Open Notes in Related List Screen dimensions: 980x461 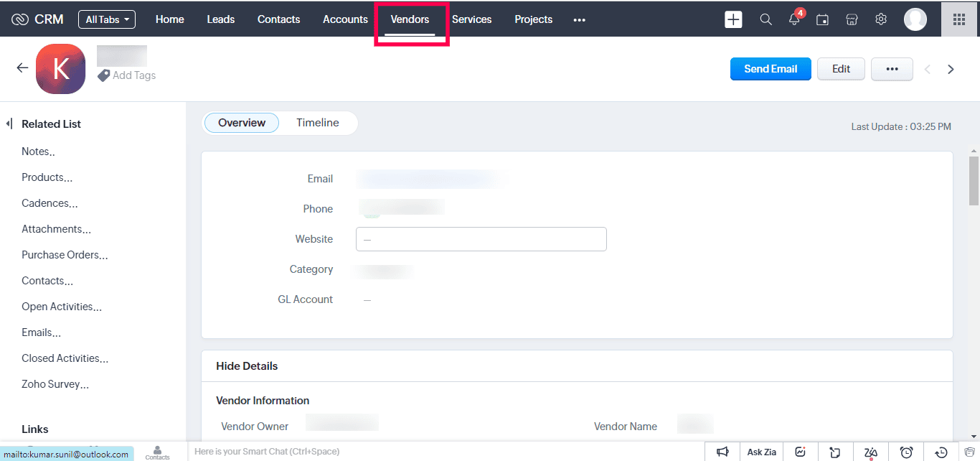38,152
